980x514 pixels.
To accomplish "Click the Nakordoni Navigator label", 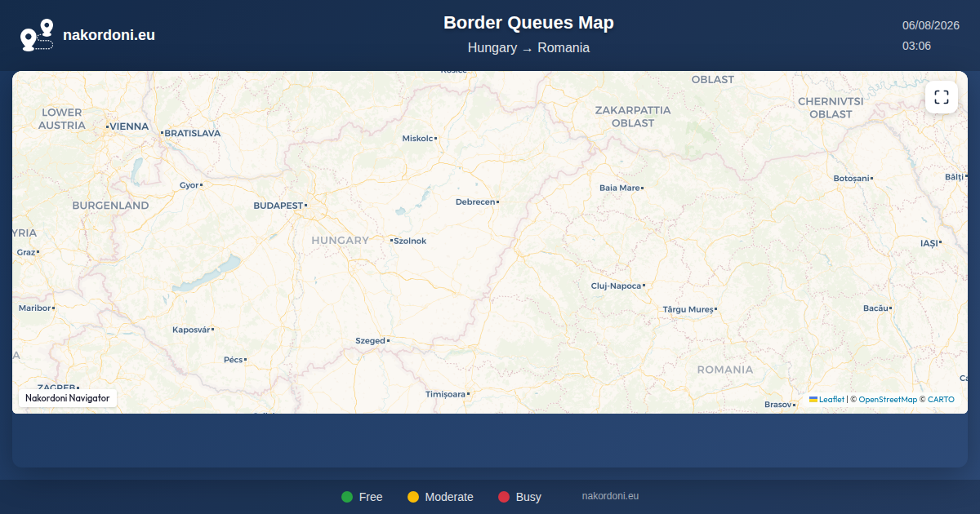I will tap(68, 398).
